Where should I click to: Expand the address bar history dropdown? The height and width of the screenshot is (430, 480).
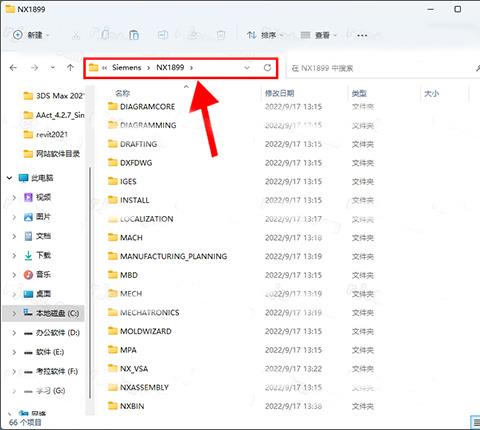click(x=247, y=68)
